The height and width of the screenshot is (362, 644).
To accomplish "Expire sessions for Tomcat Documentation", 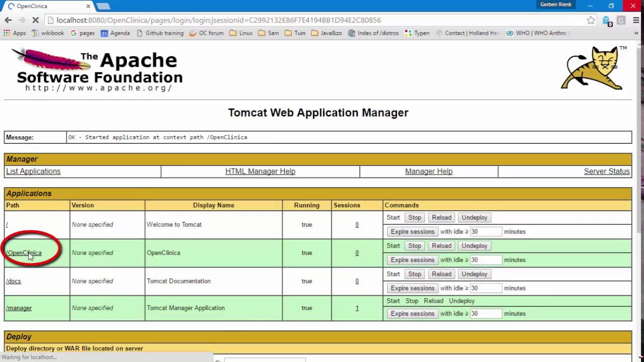I will coord(412,288).
